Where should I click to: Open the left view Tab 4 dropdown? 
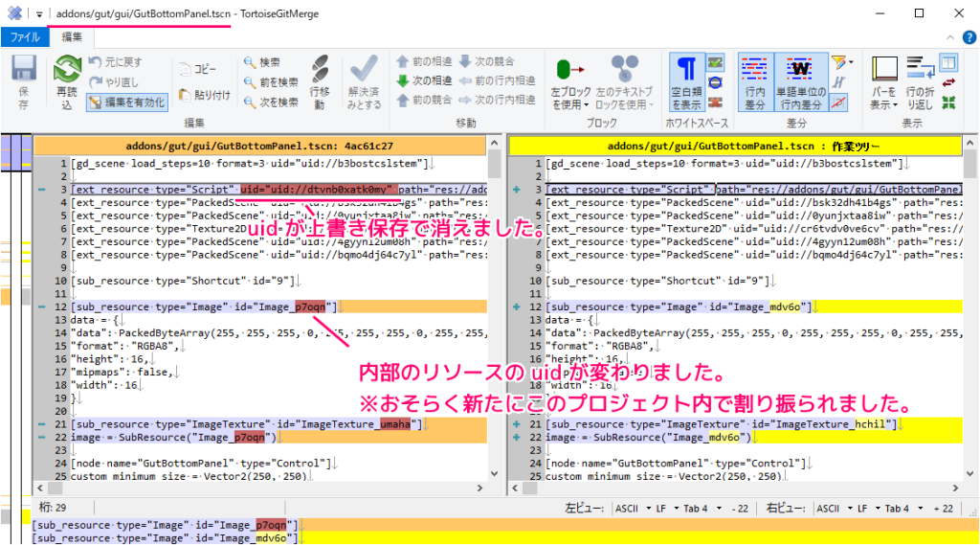tap(702, 508)
